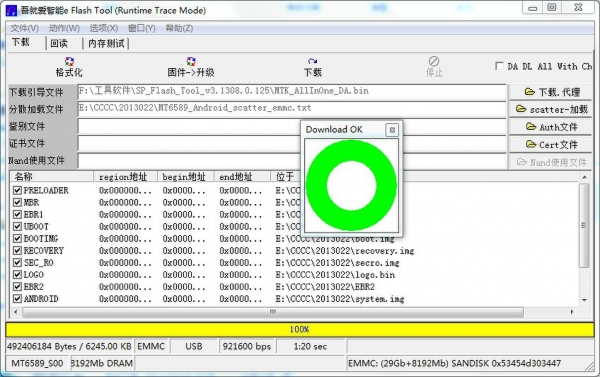Click the partition list scroll-up arrow
The width and height of the screenshot is (600, 377).
[x=584, y=177]
